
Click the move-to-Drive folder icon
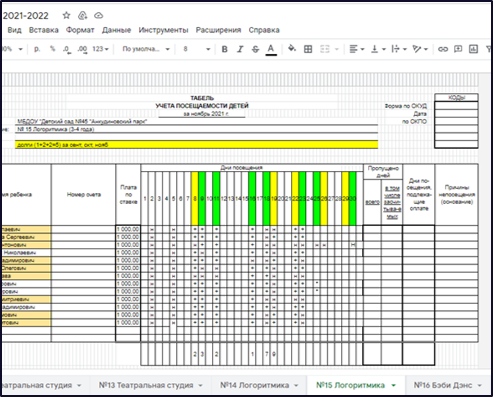pyautogui.click(x=82, y=15)
